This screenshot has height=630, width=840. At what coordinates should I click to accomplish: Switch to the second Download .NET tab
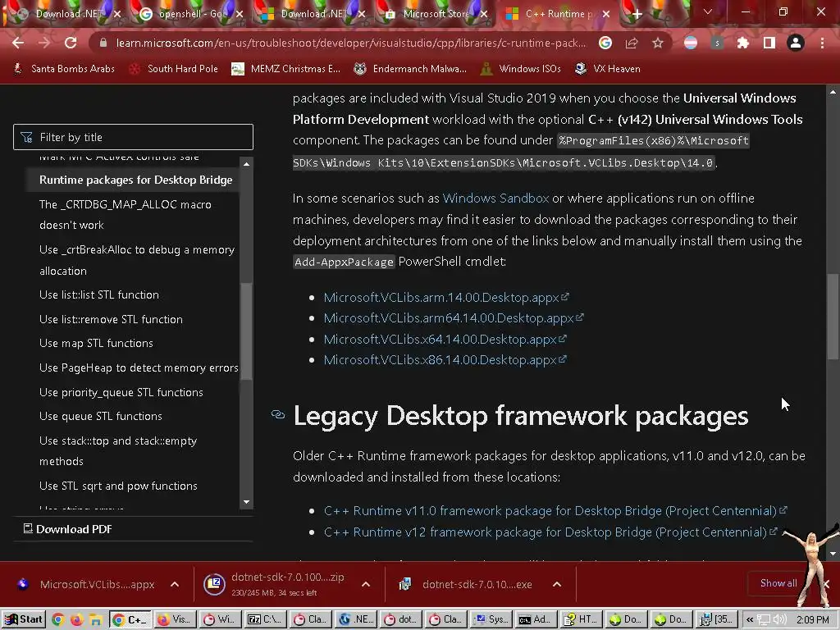(313, 14)
